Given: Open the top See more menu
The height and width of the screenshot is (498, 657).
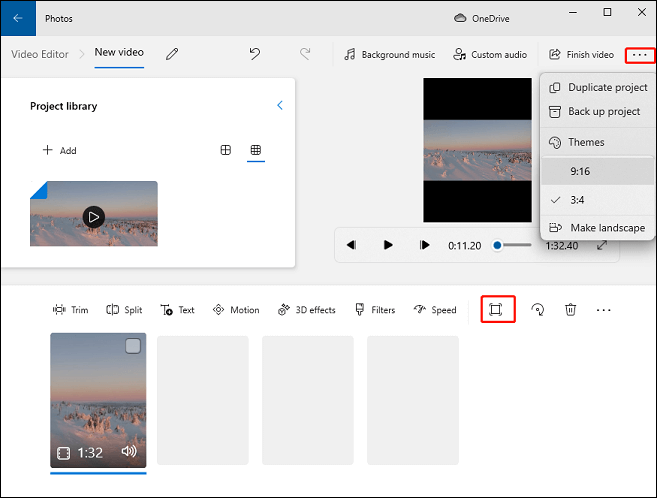Looking at the screenshot, I should click(x=639, y=55).
